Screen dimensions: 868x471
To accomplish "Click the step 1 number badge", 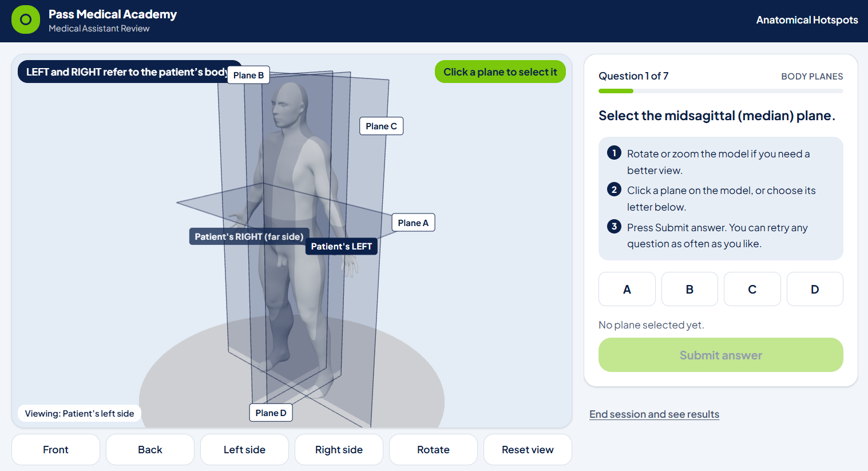I will [614, 153].
